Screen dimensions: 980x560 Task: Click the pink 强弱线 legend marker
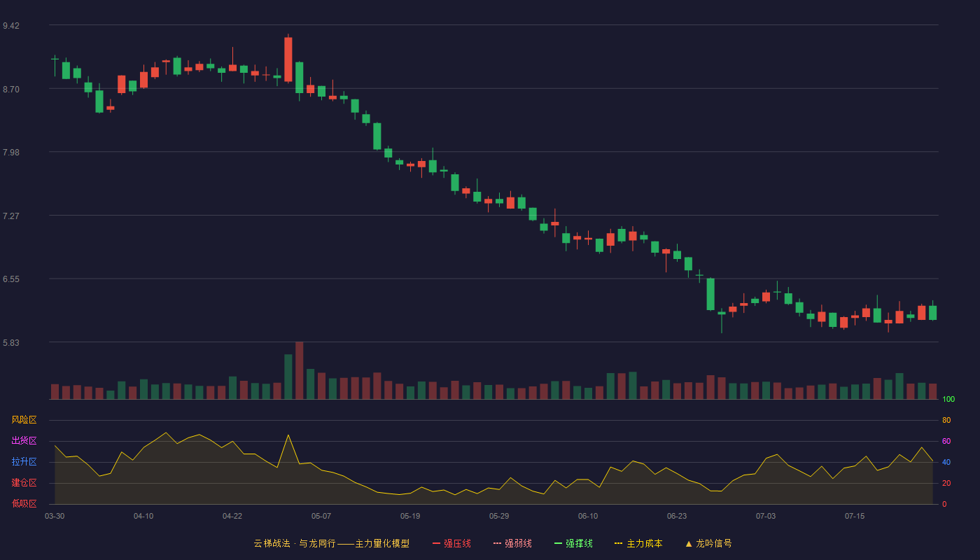498,543
